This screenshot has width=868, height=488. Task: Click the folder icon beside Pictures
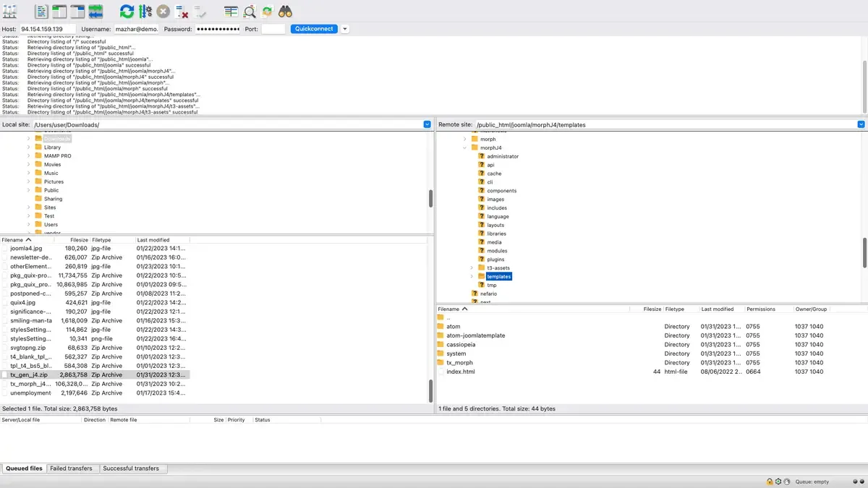pyautogui.click(x=38, y=181)
